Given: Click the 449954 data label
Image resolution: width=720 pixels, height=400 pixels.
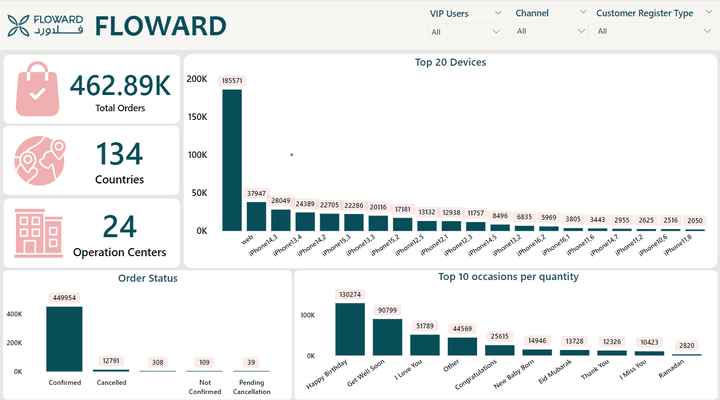Looking at the screenshot, I should click(x=64, y=298).
